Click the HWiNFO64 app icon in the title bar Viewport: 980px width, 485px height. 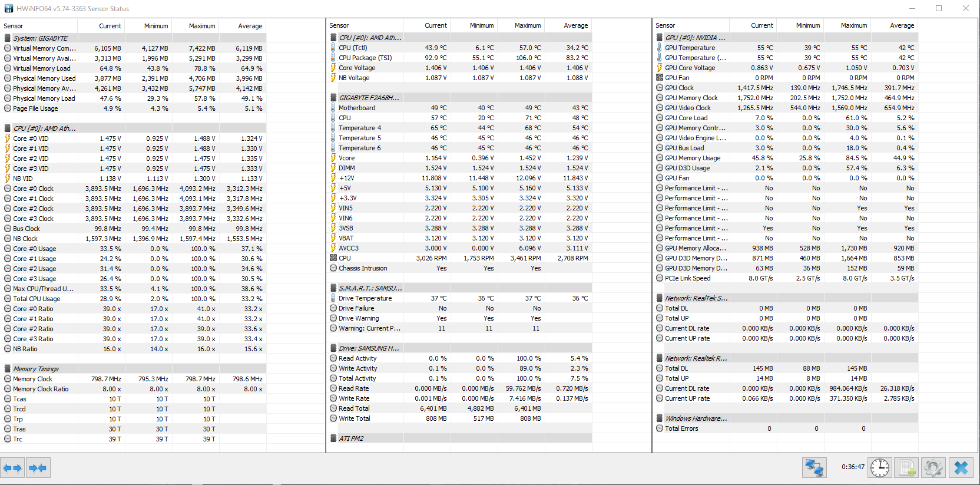(8, 9)
